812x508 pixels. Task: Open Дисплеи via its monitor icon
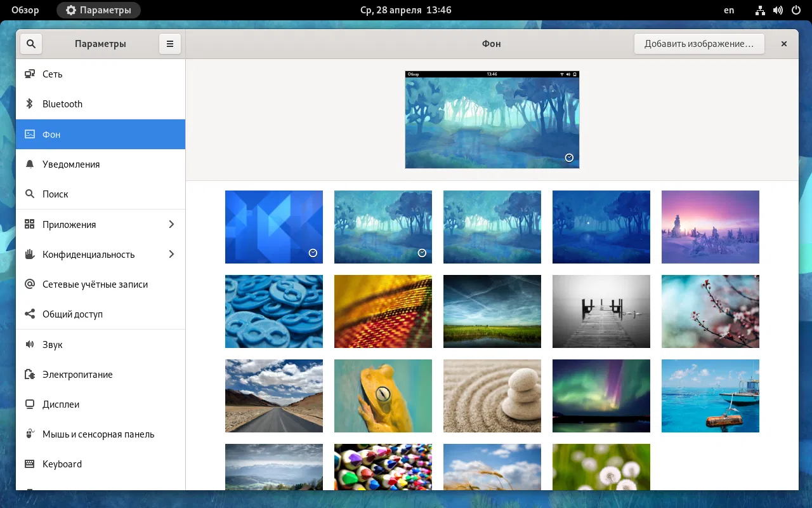click(30, 404)
